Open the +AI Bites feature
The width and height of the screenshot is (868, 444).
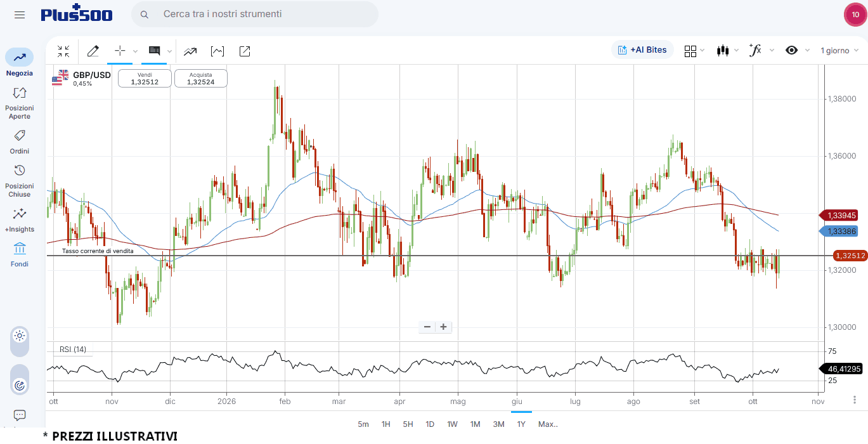click(x=642, y=49)
